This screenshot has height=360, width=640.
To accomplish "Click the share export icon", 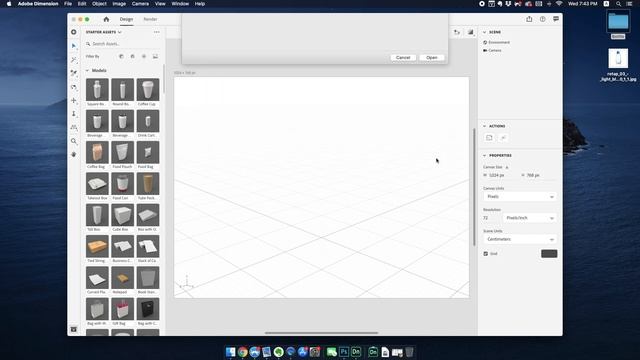I will click(529, 19).
